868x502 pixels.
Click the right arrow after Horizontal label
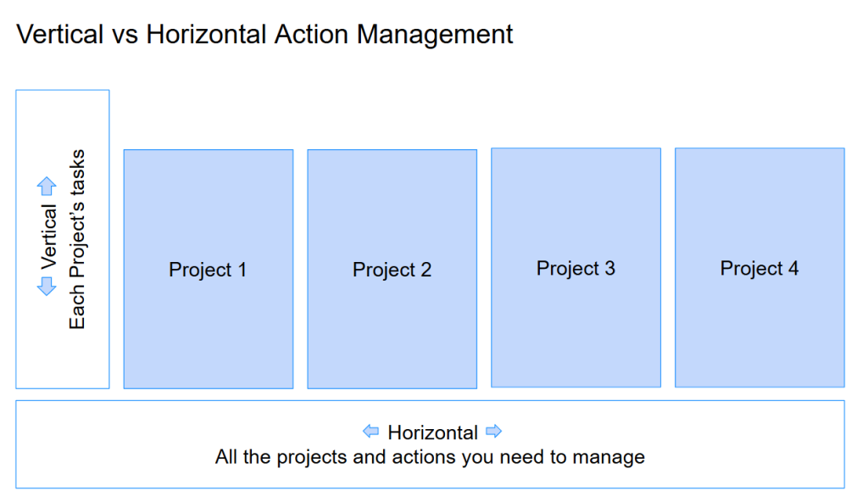pyautogui.click(x=494, y=432)
